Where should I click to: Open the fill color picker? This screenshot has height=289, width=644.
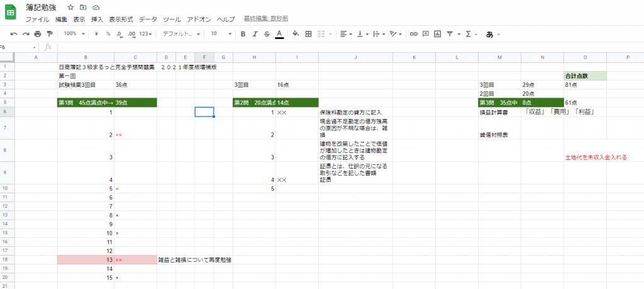coord(296,34)
